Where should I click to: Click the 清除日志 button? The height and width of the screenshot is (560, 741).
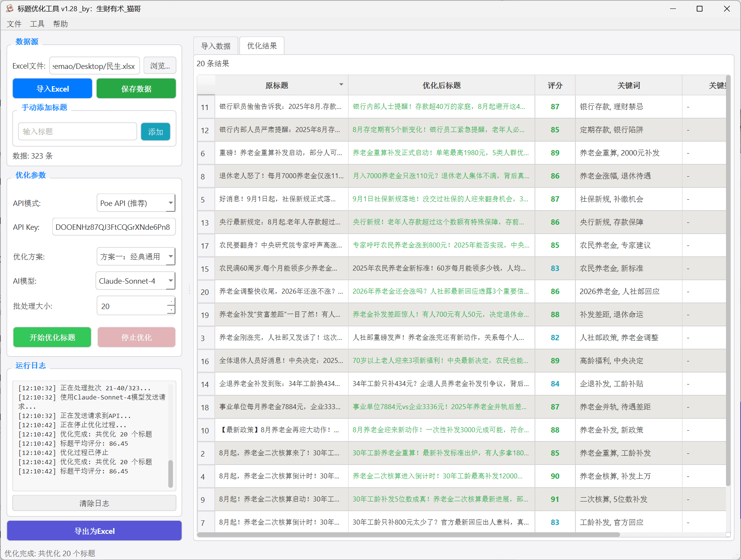click(x=94, y=503)
